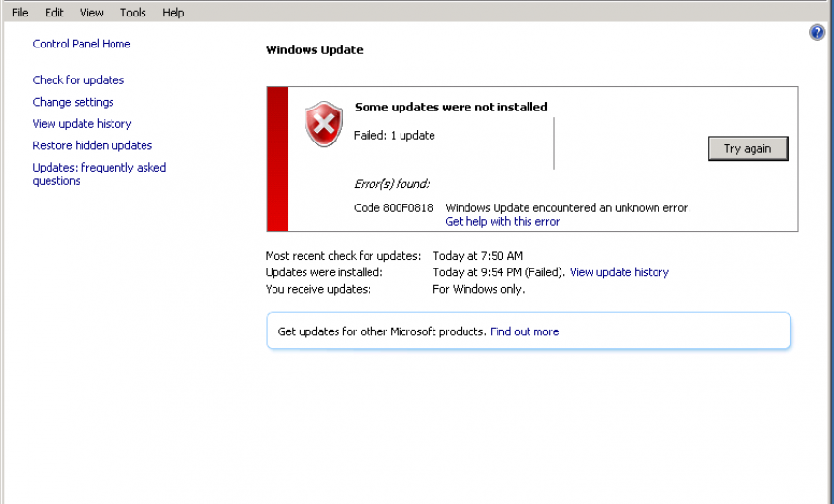Open the View menu
The width and height of the screenshot is (834, 504).
(91, 13)
